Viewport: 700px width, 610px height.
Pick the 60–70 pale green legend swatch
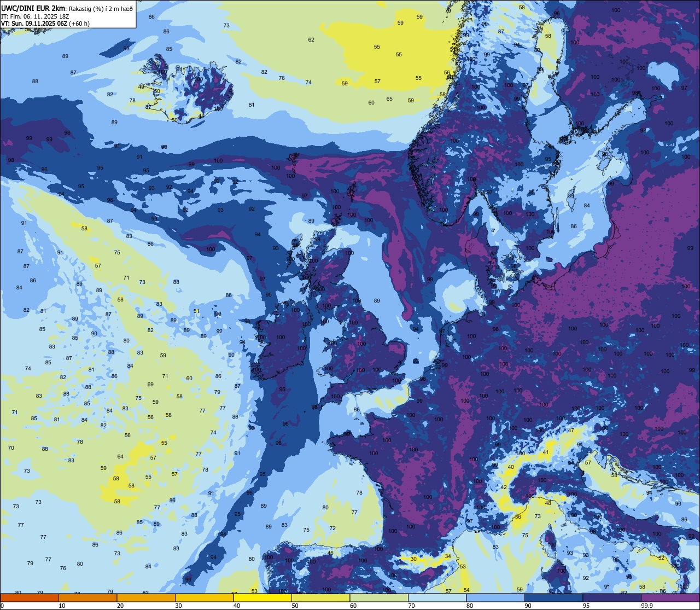click(x=379, y=597)
